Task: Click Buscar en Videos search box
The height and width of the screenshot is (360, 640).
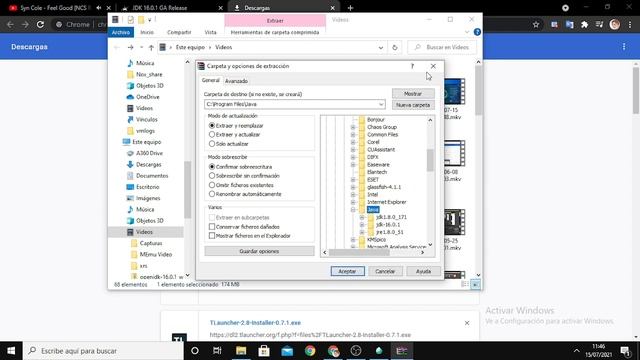Action: tap(442, 47)
